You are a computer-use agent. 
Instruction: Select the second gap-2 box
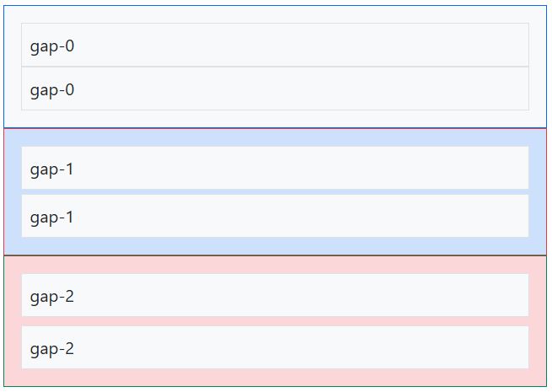(x=275, y=347)
